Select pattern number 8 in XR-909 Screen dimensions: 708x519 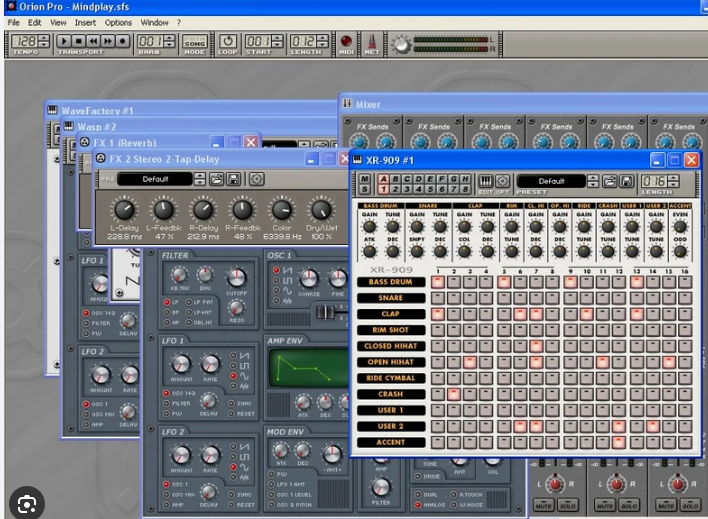pos(466,189)
